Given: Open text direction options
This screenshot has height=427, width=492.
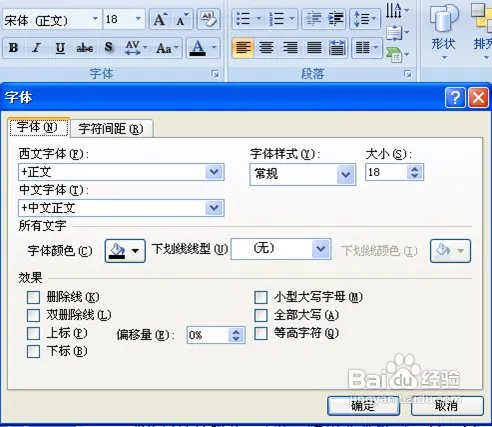Looking at the screenshot, I should point(397,10).
